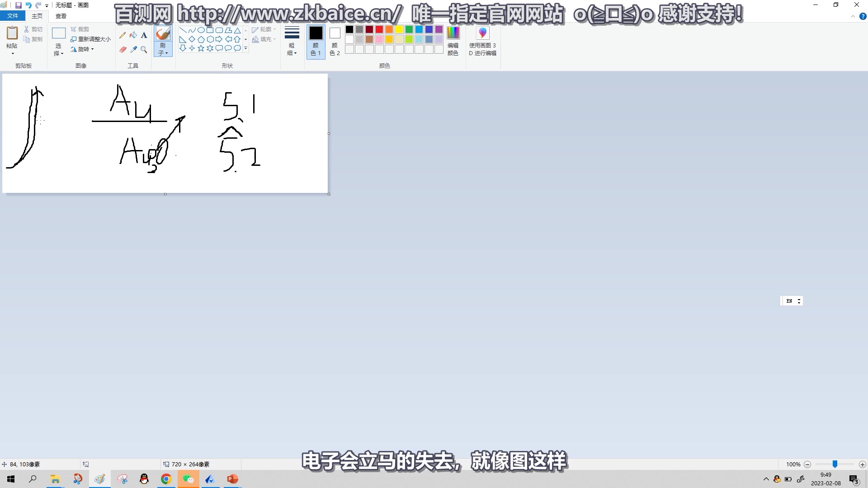Choose the Rectangle shape
Viewport: 868px width, 488px height.
pyautogui.click(x=210, y=30)
